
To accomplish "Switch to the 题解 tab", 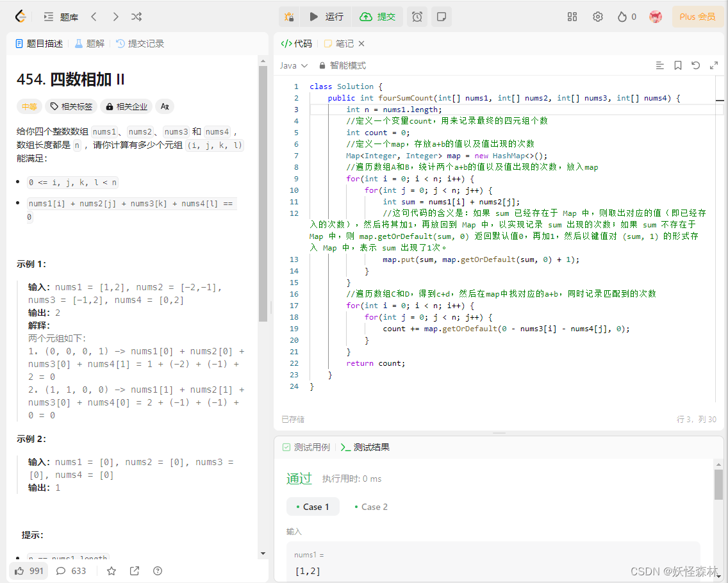I will 90,44.
